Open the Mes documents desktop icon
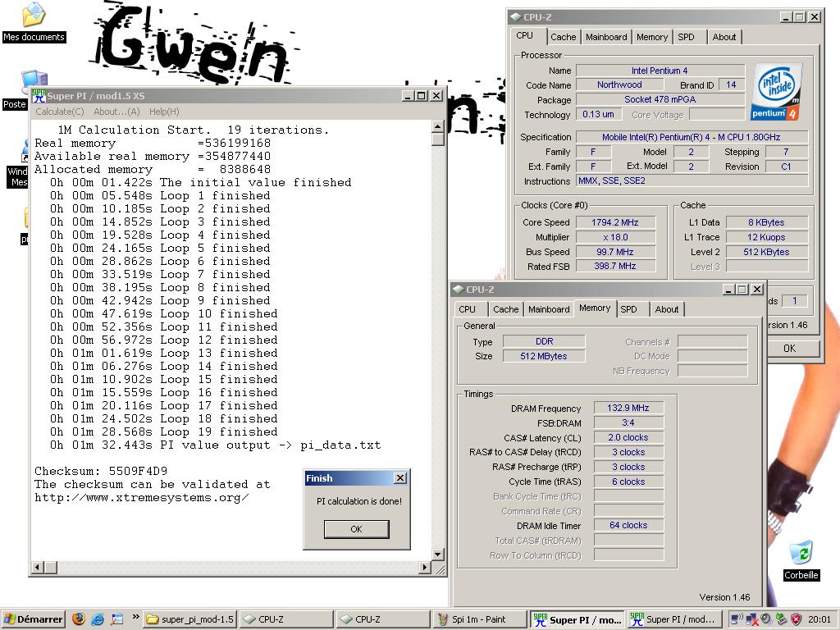 34,22
